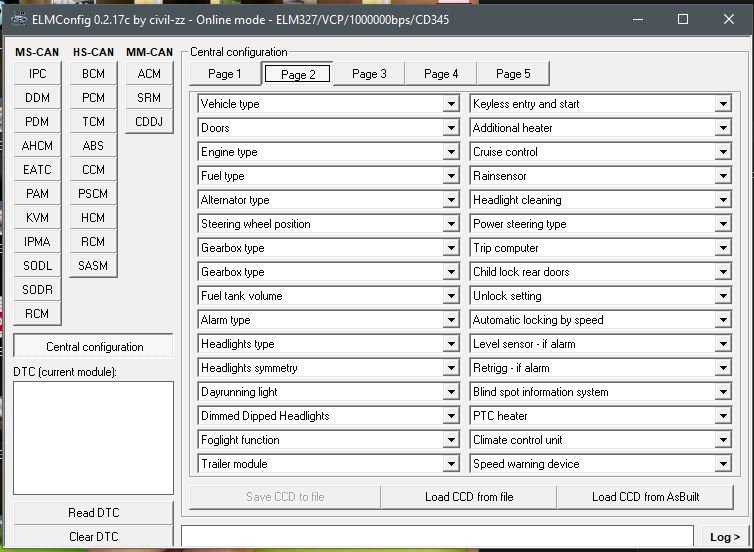This screenshot has height=552, width=754.
Task: Select the BCM module on HS-CAN
Action: (x=93, y=74)
